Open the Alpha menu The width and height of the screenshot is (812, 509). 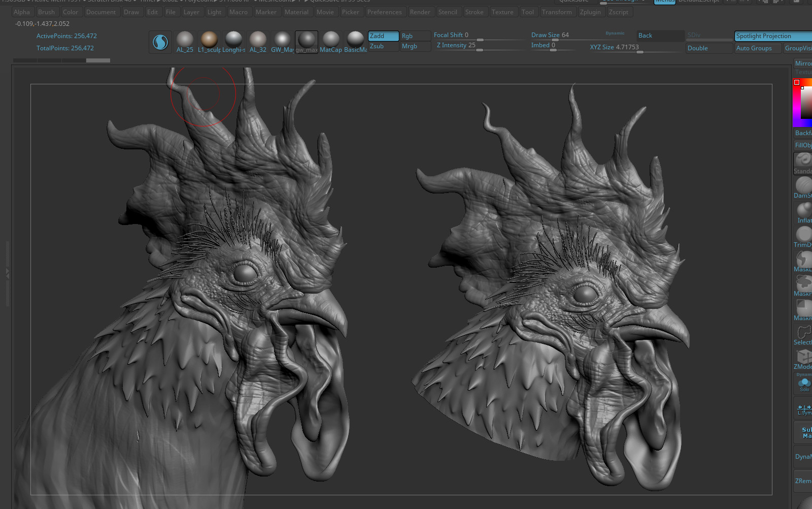point(22,12)
